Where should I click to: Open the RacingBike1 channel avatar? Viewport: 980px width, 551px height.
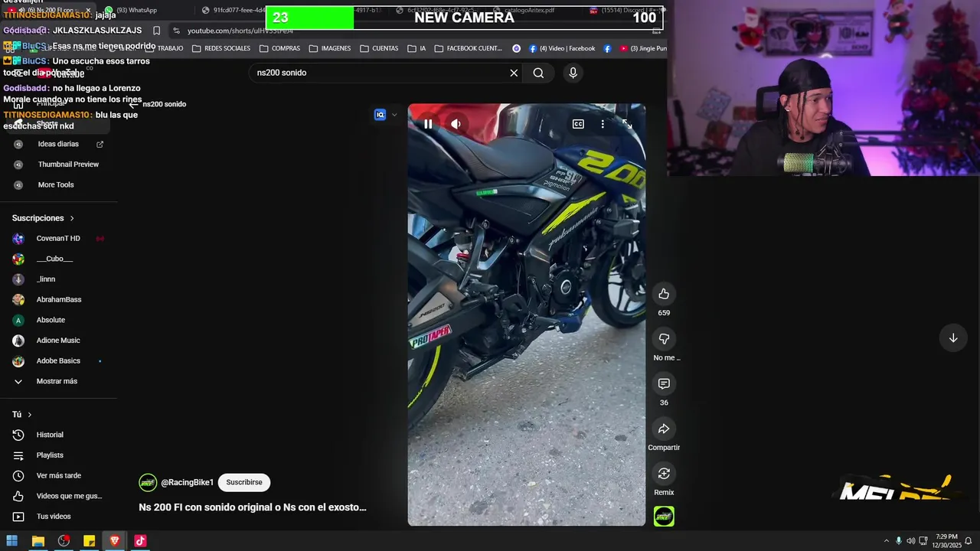point(148,482)
